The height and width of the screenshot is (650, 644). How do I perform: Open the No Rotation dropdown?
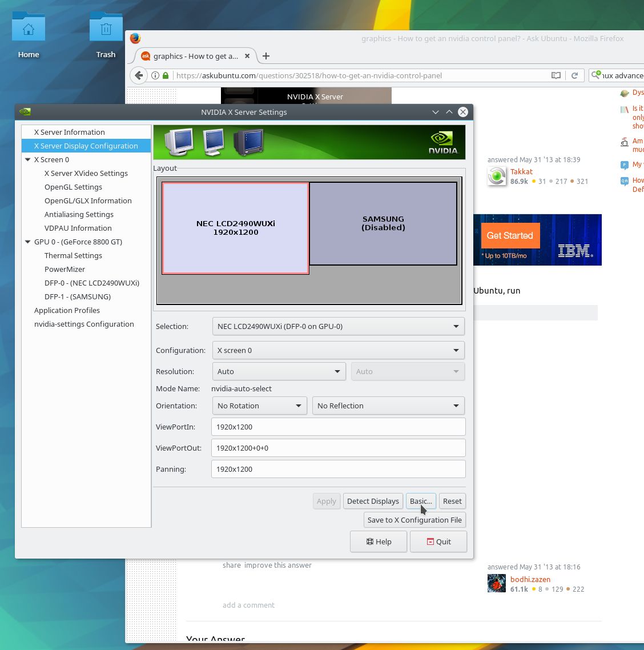(x=259, y=406)
